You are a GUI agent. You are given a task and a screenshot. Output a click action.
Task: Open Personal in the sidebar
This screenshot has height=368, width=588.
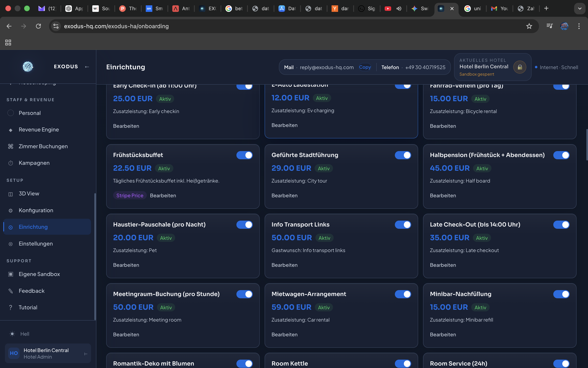pos(47,113)
